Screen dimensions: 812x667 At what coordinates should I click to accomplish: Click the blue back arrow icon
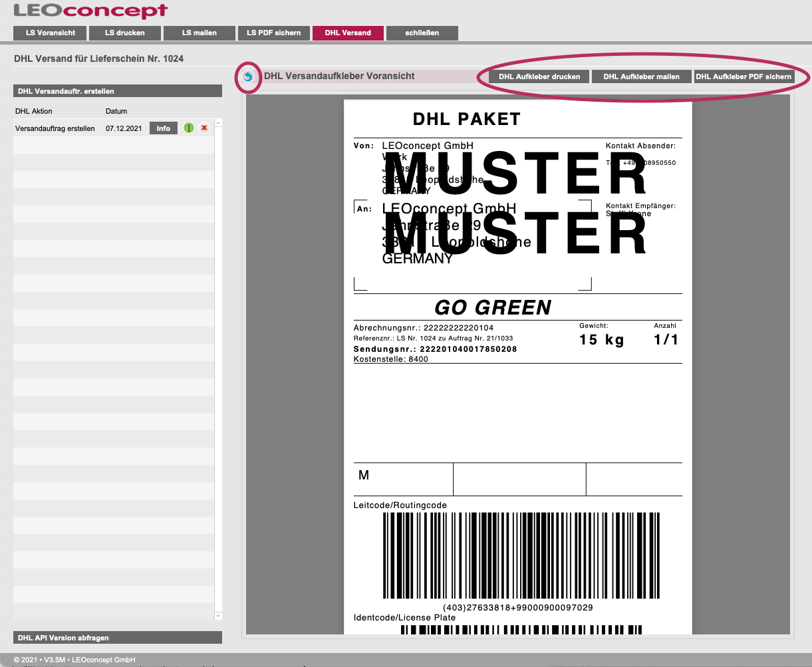click(x=248, y=76)
